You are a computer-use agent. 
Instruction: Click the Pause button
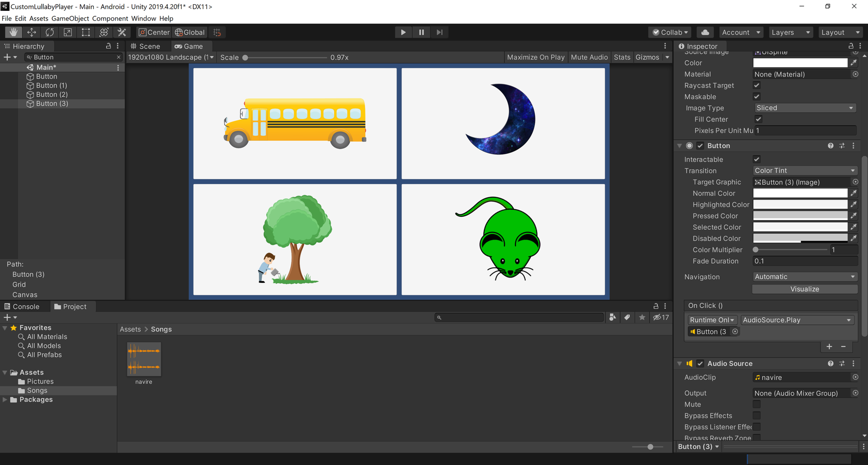pyautogui.click(x=422, y=33)
